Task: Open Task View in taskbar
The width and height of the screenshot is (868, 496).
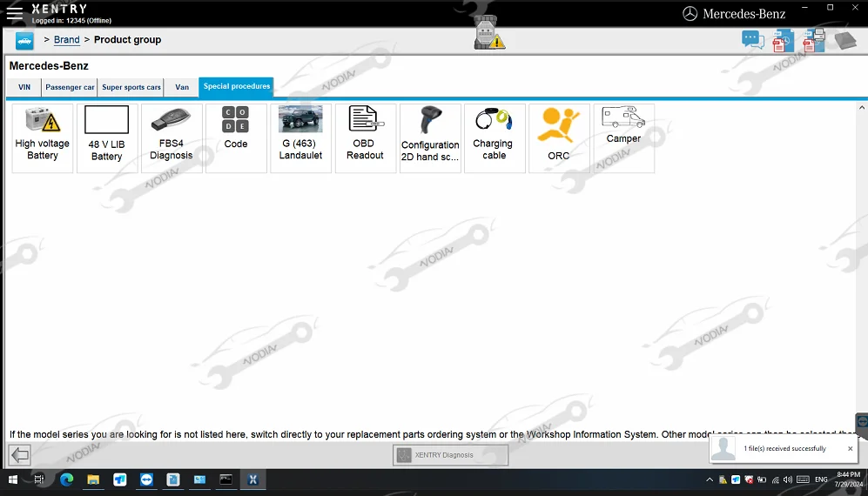Action: (39, 479)
